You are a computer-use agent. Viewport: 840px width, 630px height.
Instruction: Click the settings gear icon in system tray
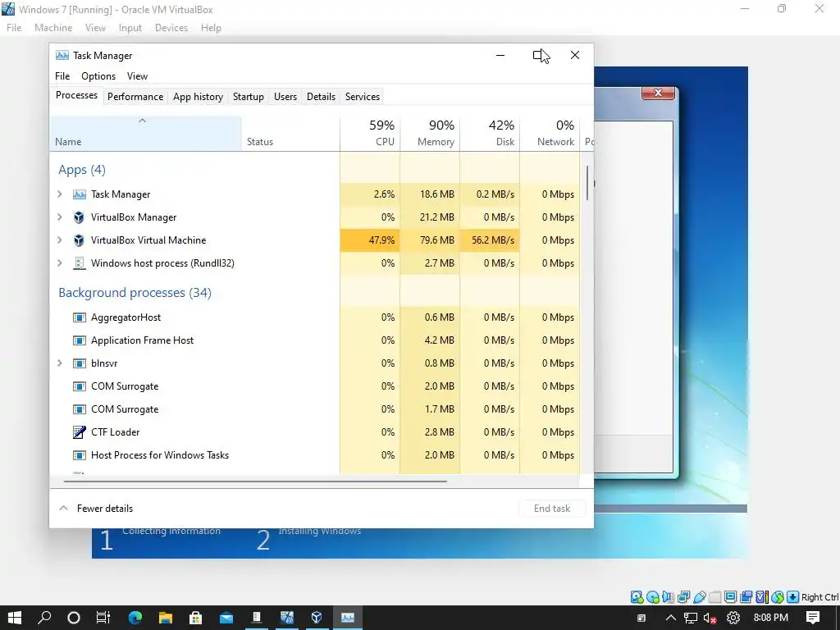[733, 619]
